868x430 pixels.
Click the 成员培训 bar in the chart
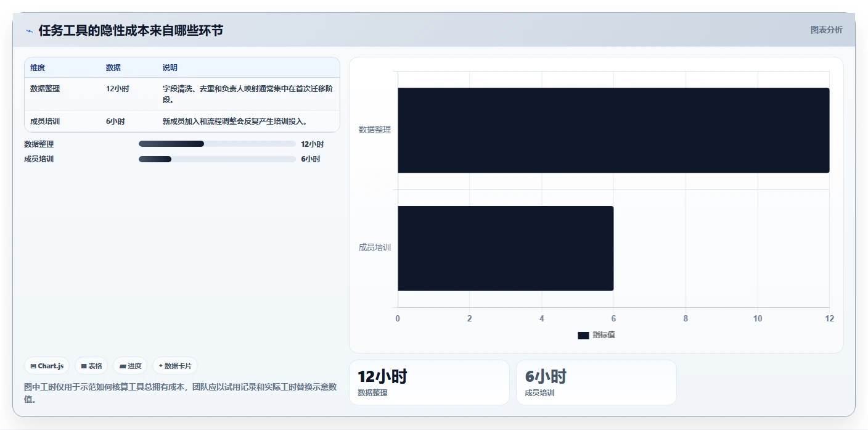coord(506,248)
